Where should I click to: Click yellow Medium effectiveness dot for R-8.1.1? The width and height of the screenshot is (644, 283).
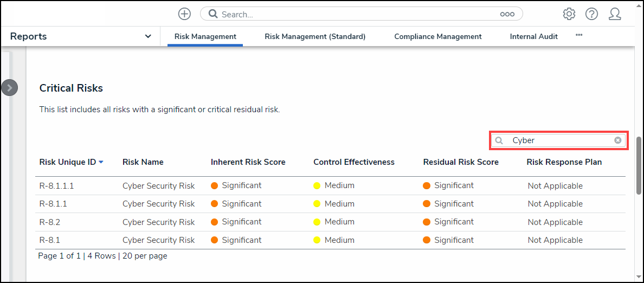[317, 204]
